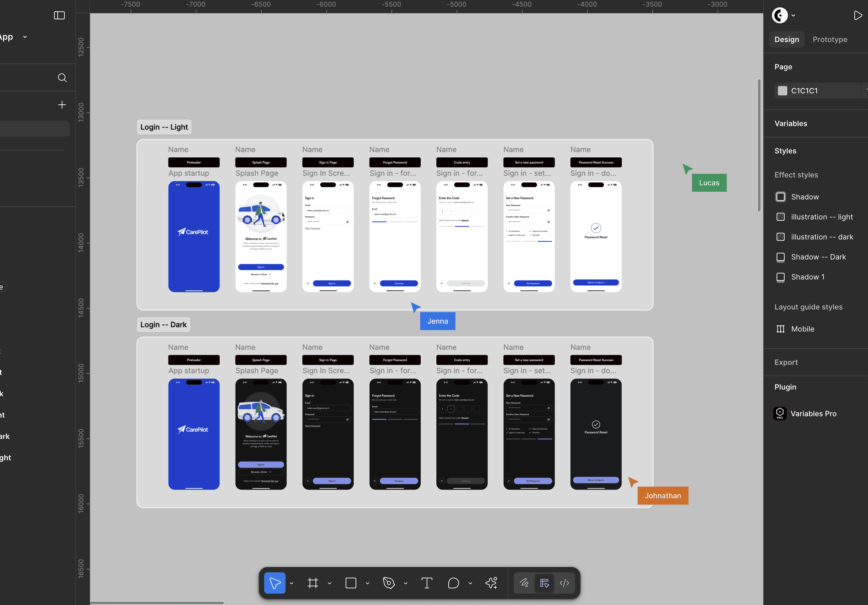
Task: Open the Variables Pro plugin
Action: pyautogui.click(x=813, y=414)
